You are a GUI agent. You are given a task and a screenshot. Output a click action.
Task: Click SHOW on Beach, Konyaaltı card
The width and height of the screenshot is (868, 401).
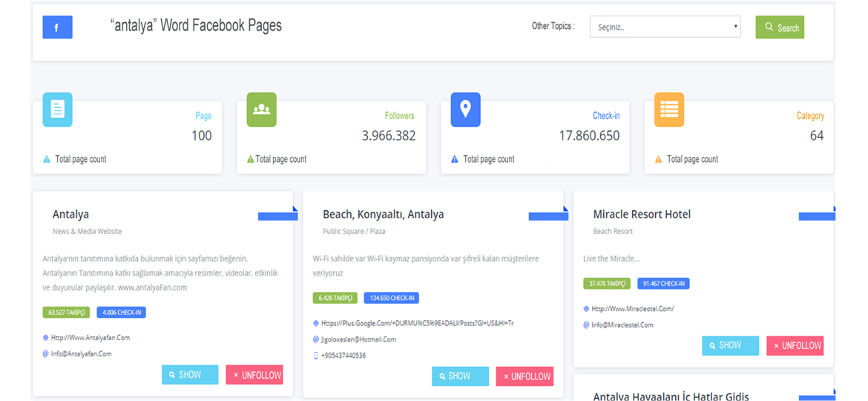click(460, 376)
